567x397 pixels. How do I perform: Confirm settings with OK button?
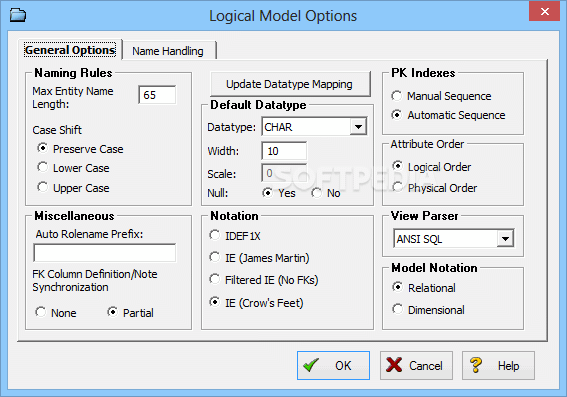(333, 366)
